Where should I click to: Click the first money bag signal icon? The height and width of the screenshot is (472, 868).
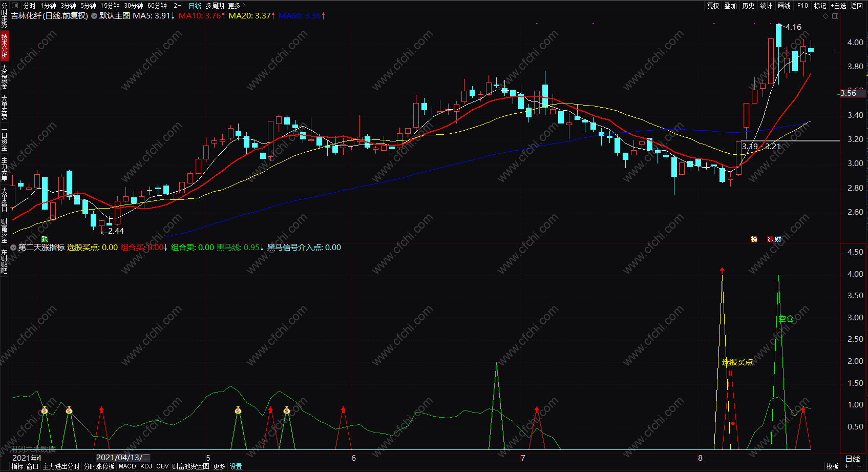(45, 411)
